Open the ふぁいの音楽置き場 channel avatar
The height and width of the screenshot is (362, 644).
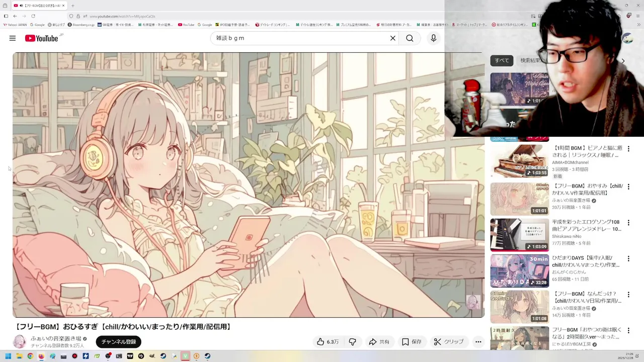tap(20, 342)
